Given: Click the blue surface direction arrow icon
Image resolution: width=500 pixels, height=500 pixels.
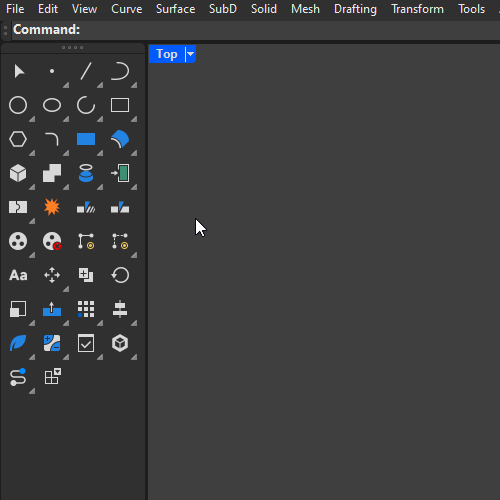Looking at the screenshot, I should (52, 309).
